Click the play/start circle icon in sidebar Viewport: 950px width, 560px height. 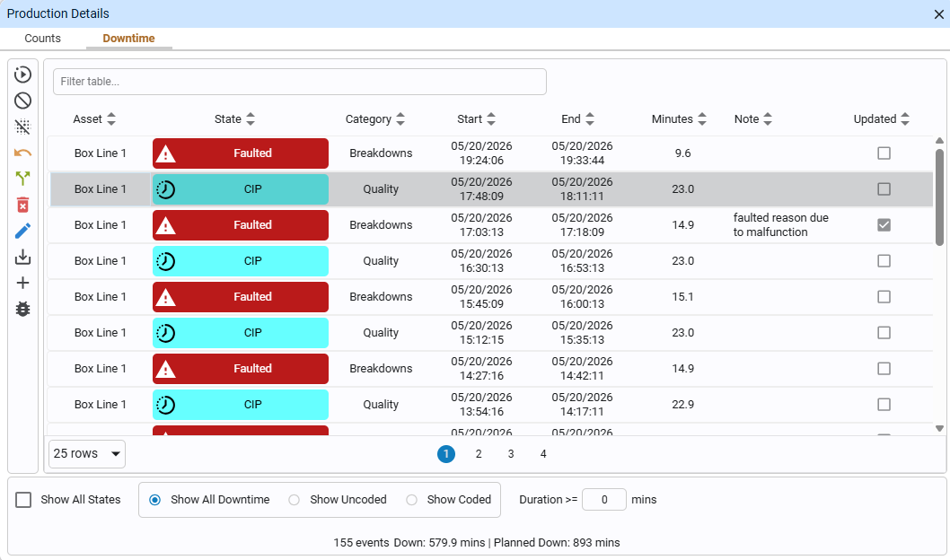pos(22,74)
